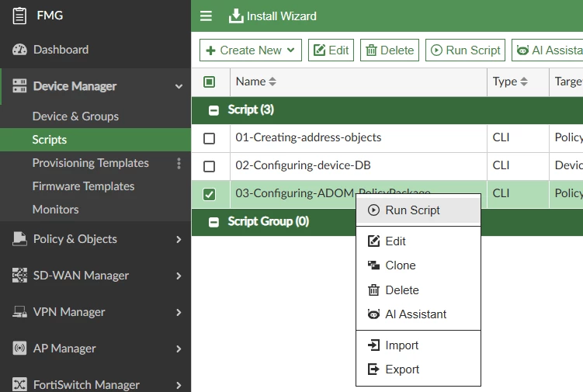Click the FMG clipboard logo icon

(19, 16)
